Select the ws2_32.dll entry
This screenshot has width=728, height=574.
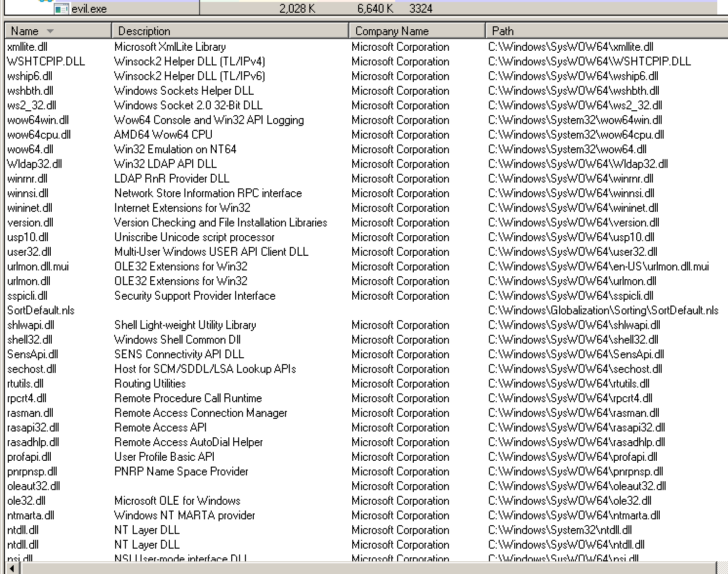coord(32,105)
